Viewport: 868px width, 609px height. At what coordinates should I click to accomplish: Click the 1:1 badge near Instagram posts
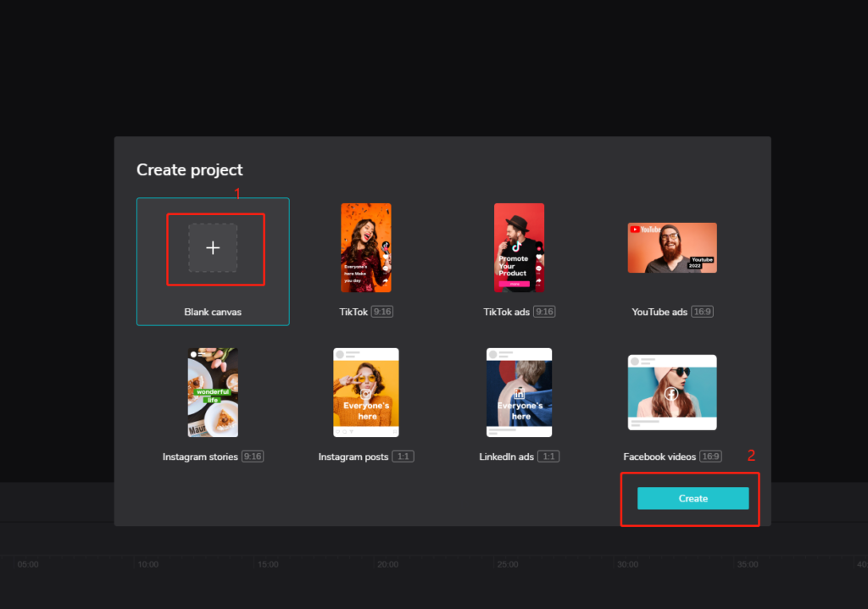(x=402, y=456)
